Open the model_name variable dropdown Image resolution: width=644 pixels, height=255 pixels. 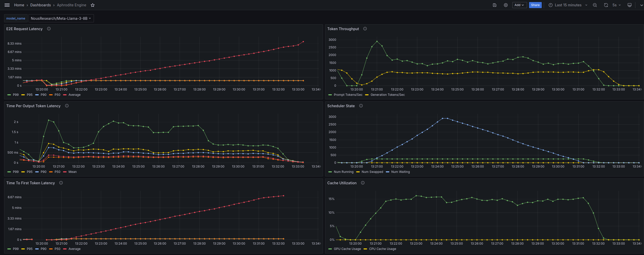tap(61, 19)
